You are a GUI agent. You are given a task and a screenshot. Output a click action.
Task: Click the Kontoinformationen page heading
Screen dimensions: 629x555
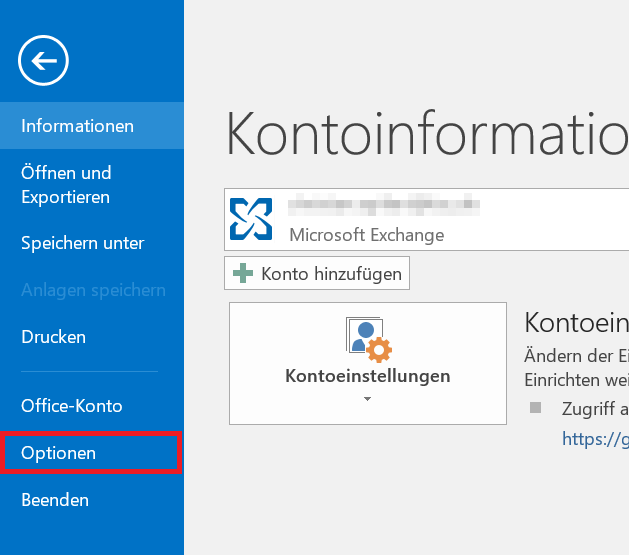click(x=427, y=133)
